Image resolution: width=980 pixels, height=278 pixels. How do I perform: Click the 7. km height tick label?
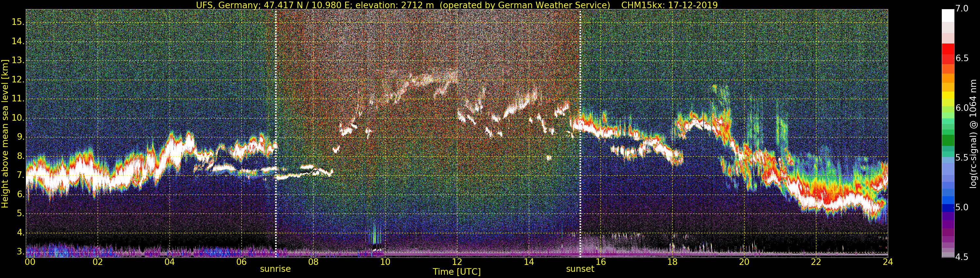click(20, 176)
